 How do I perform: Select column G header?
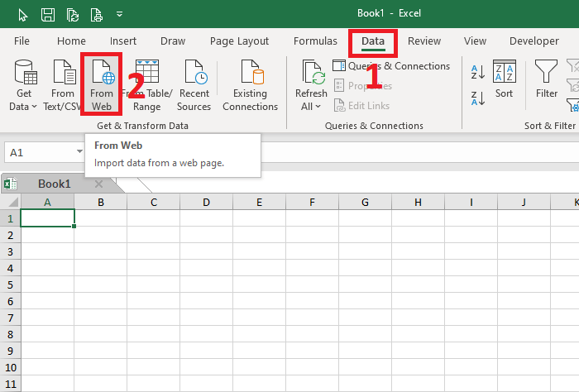366,203
